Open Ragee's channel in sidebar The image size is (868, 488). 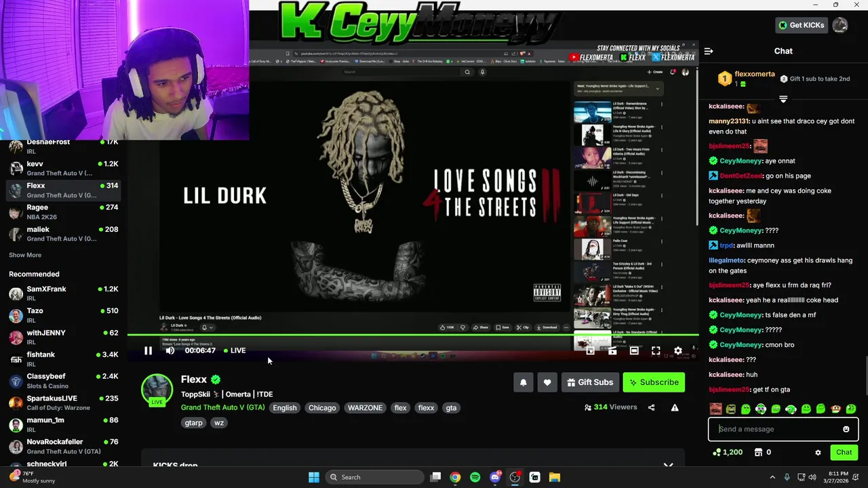click(64, 211)
